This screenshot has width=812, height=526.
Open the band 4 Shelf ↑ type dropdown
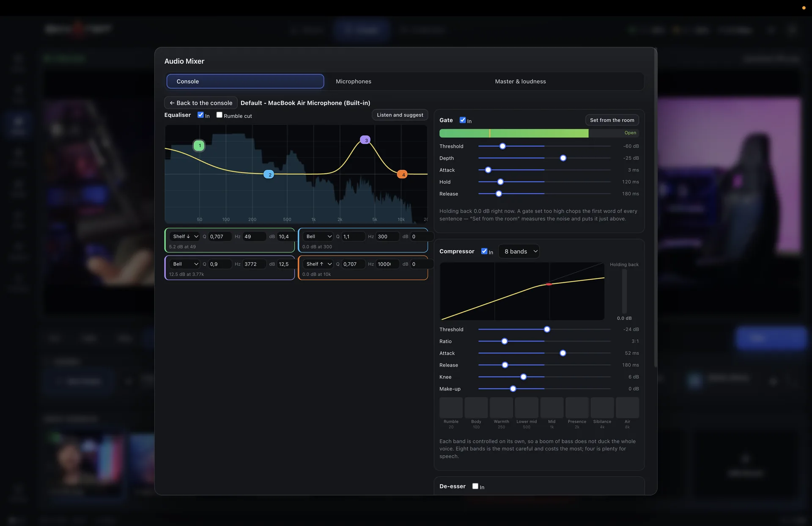coord(318,264)
